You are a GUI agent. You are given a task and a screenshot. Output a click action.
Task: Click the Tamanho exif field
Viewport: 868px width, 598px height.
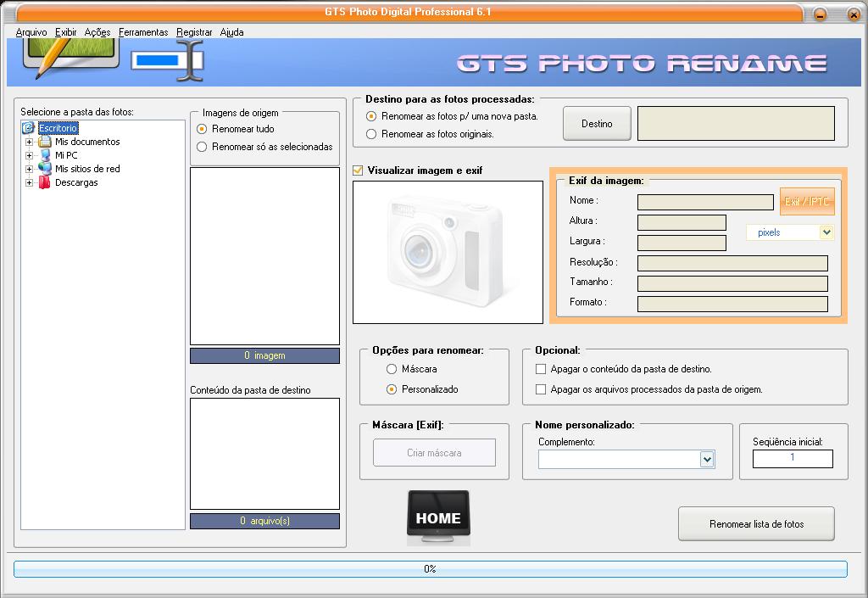pyautogui.click(x=732, y=283)
